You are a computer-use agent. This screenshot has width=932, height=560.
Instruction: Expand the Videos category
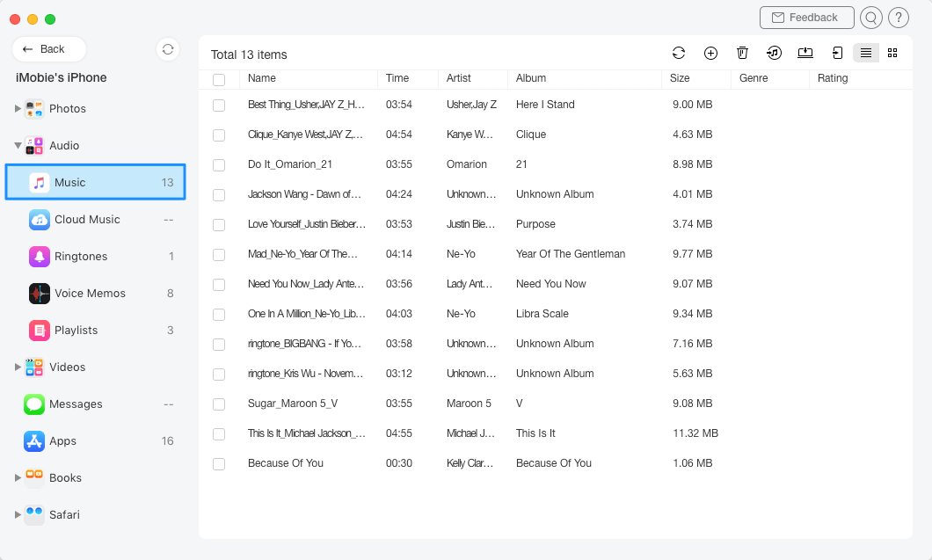coord(18,367)
